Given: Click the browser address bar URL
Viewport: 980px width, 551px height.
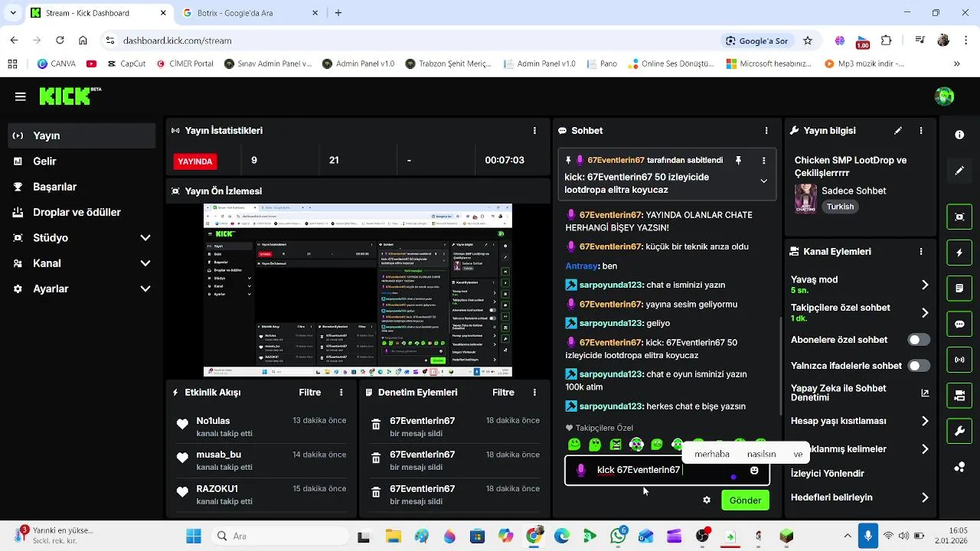Looking at the screenshot, I should (177, 41).
